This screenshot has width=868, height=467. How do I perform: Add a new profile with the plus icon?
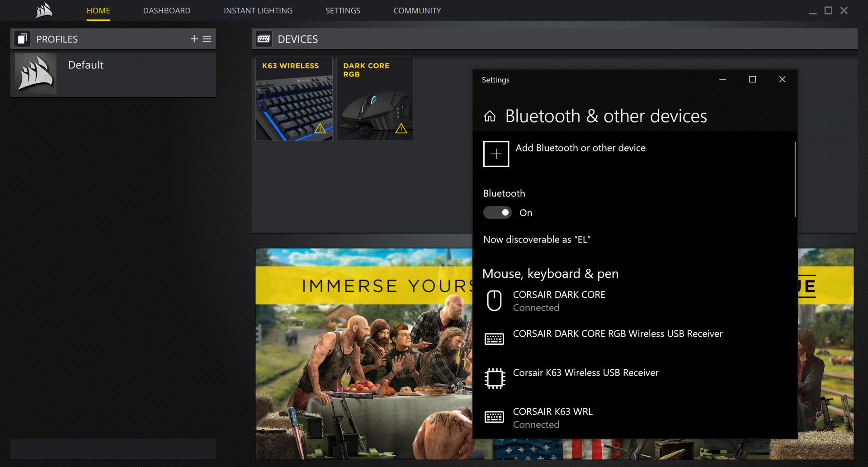pyautogui.click(x=194, y=39)
